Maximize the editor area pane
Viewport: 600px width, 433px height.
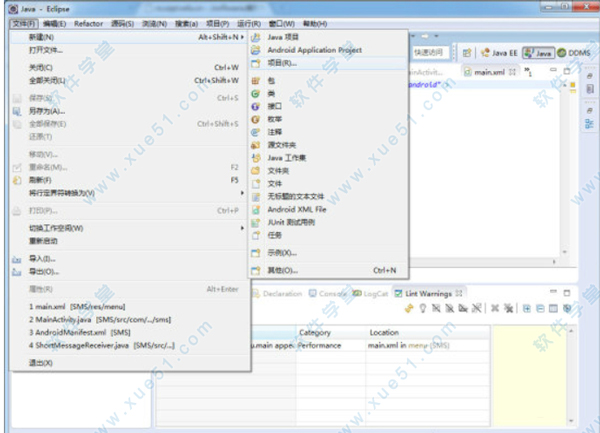tap(567, 70)
